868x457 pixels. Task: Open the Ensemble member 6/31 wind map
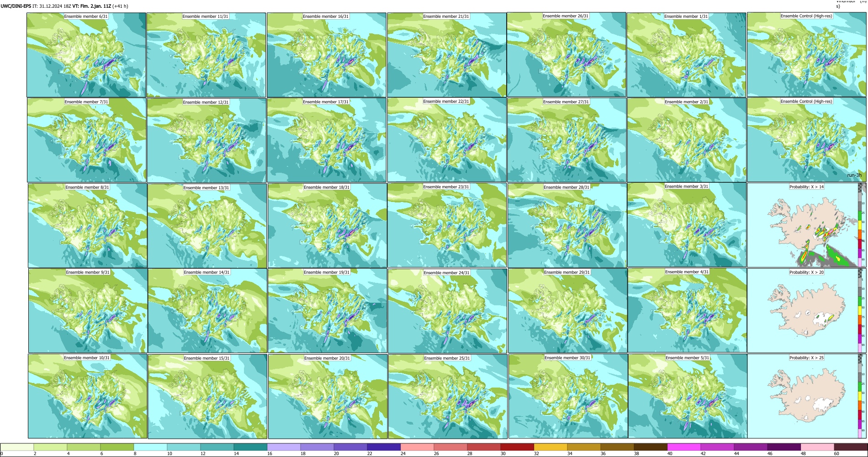tap(86, 55)
